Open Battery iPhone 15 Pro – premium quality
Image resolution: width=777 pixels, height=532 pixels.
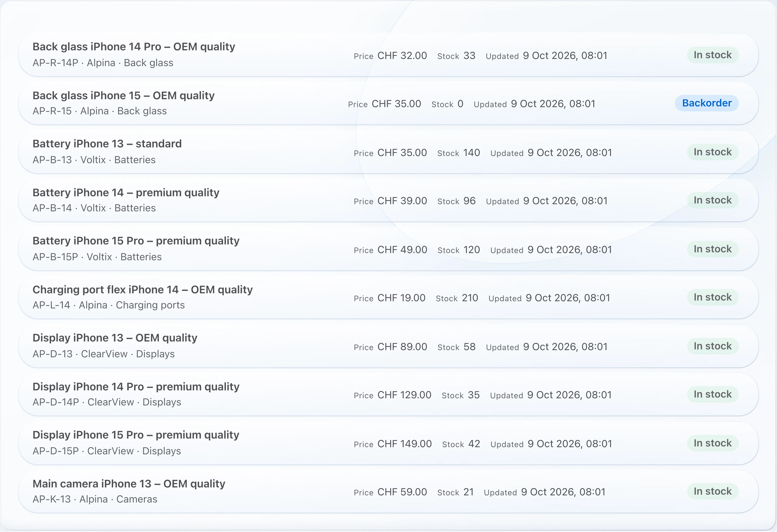pos(136,241)
